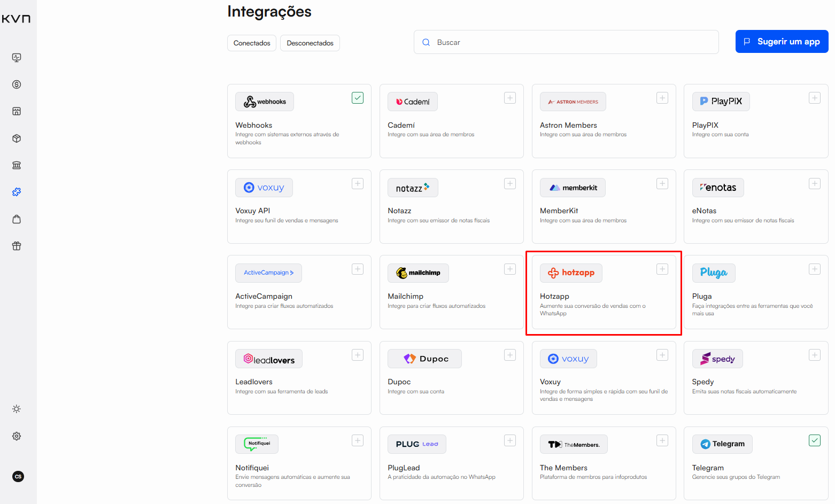Click the CS user avatar

[x=18, y=476]
